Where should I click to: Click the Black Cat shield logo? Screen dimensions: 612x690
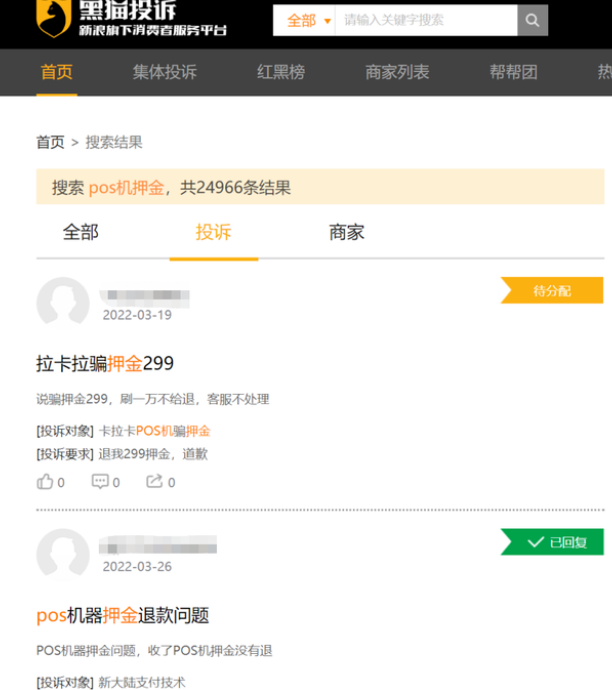[x=53, y=18]
